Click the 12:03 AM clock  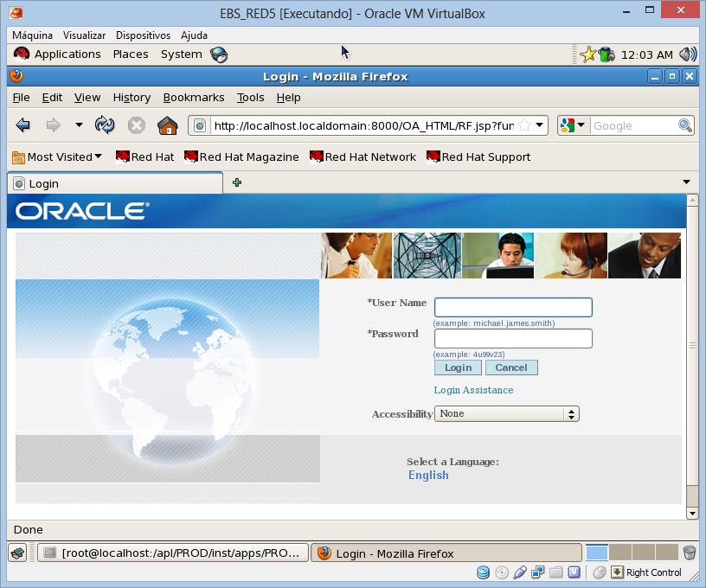tap(646, 54)
